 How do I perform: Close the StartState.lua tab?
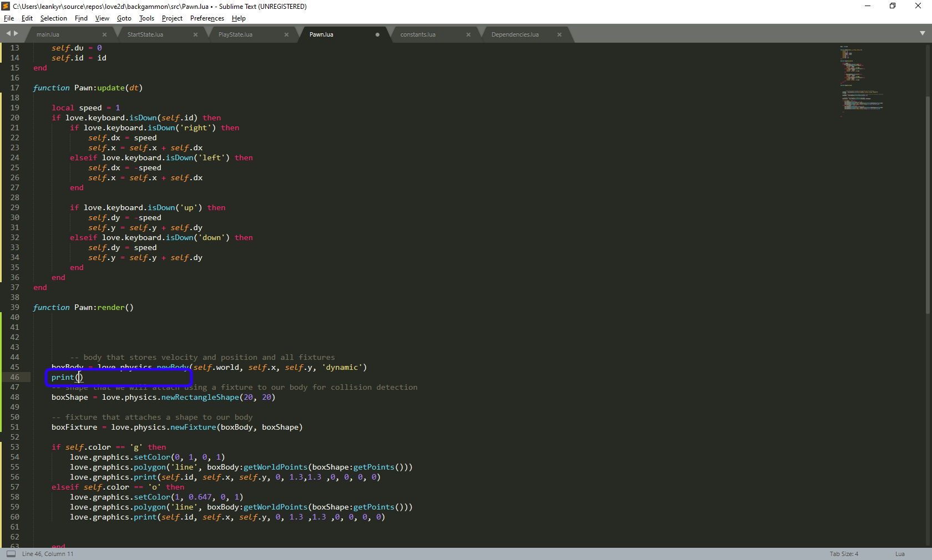point(195,34)
